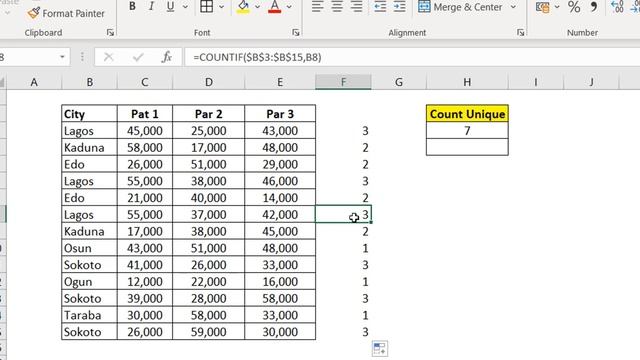Open the Merge & Center dropdown arrow
The height and width of the screenshot is (360, 640).
click(513, 7)
